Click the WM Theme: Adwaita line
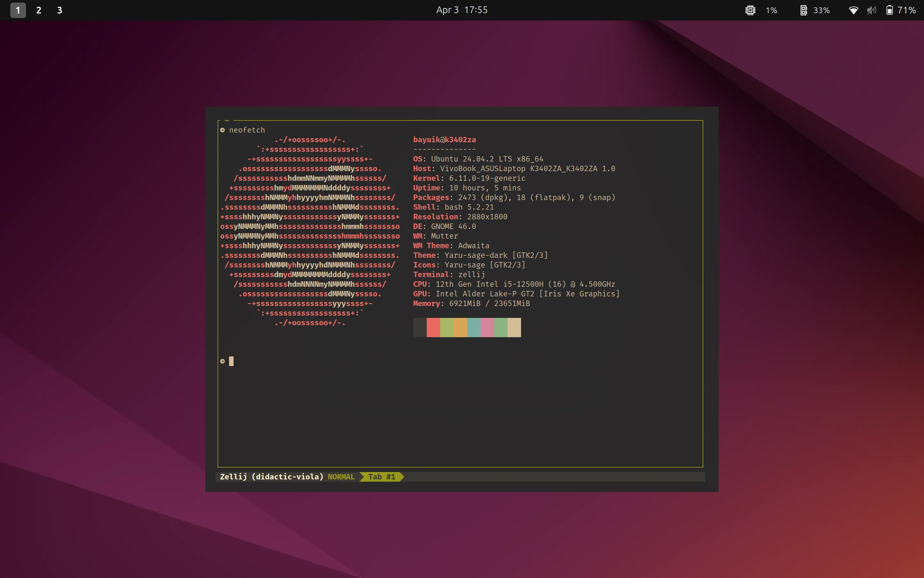The height and width of the screenshot is (578, 924). 451,245
